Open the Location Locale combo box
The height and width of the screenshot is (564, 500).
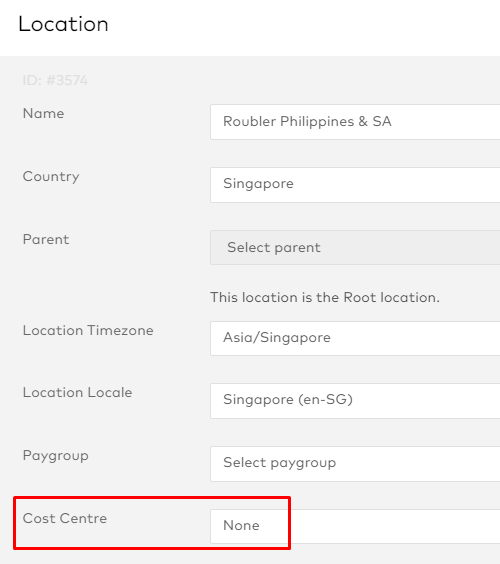355,401
